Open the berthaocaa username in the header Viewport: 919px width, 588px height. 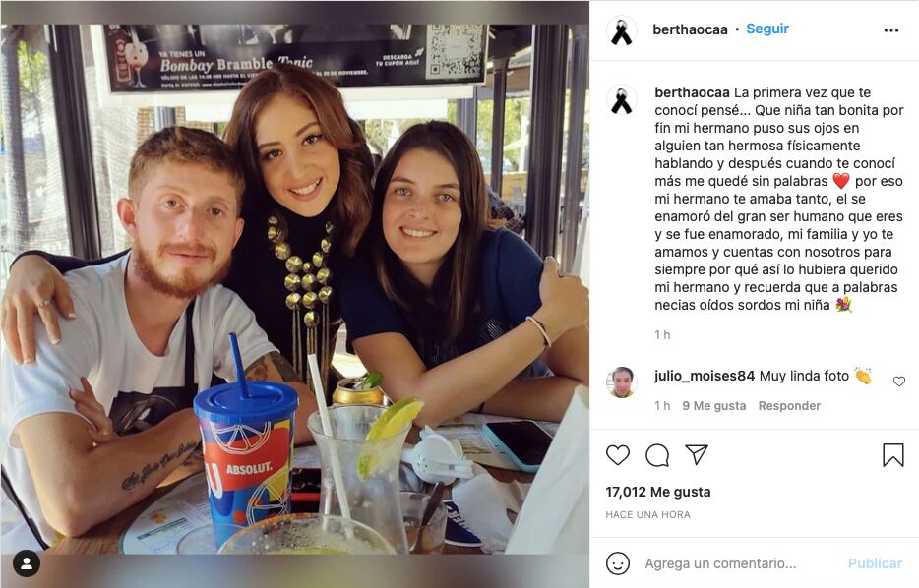pyautogui.click(x=690, y=29)
